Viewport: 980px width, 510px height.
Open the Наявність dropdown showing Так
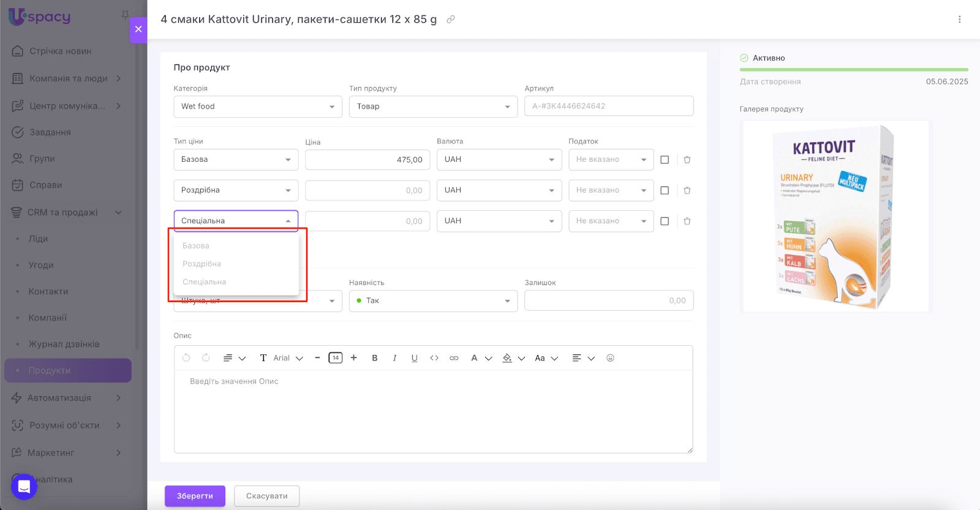(433, 301)
